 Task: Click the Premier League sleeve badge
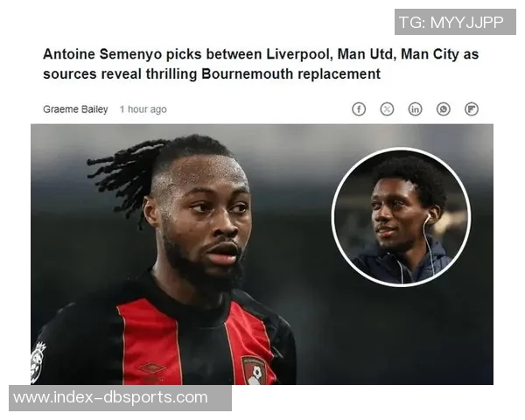tap(38, 362)
